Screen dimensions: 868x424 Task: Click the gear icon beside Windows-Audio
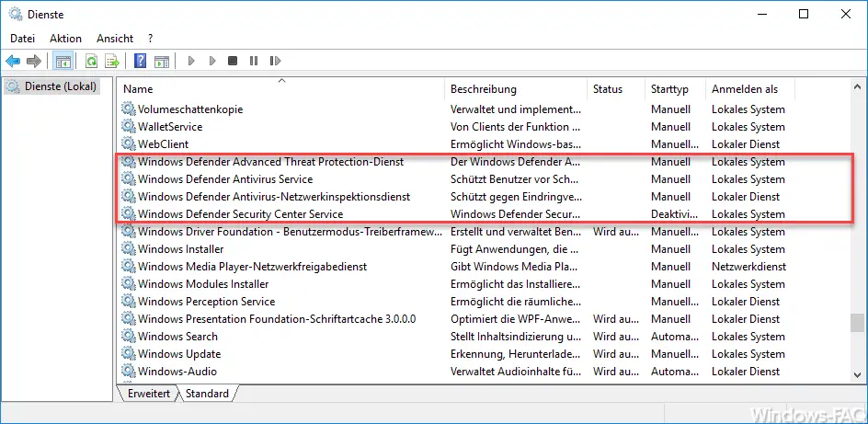tap(129, 372)
